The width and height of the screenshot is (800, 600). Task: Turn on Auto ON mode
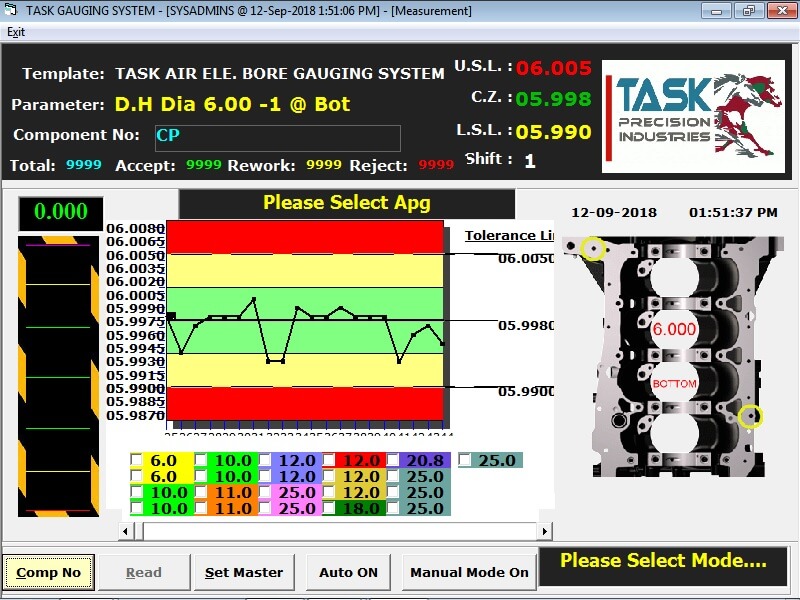click(x=348, y=573)
